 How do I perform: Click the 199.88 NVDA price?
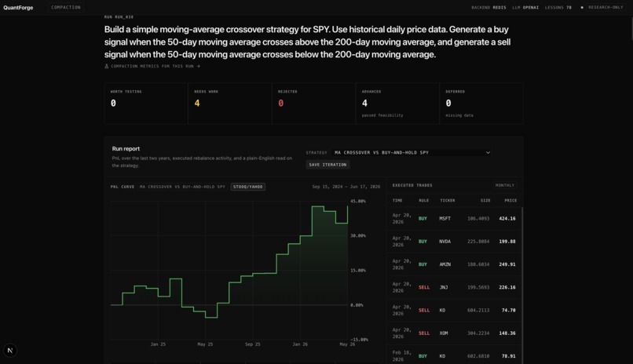click(507, 242)
